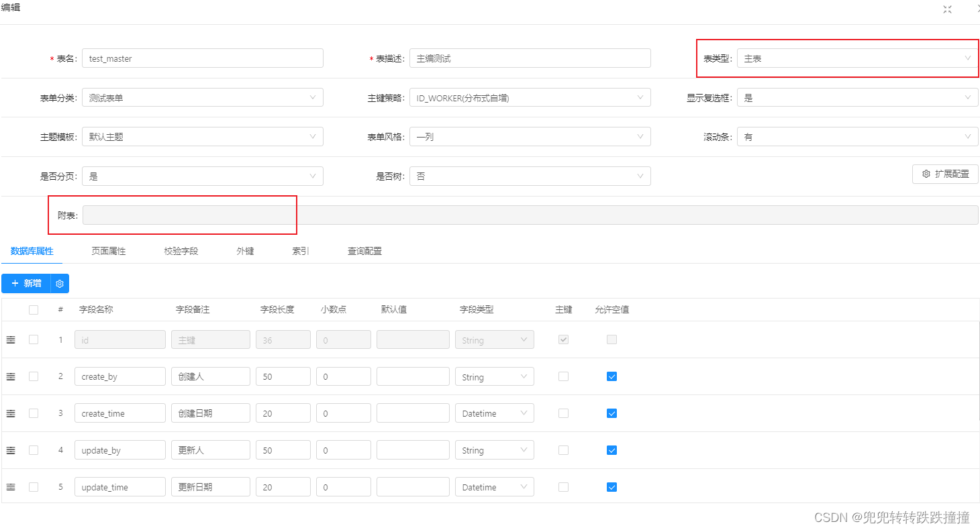Click the field length input of update_by row
Image resolution: width=980 pixels, height=530 pixels.
tap(283, 450)
